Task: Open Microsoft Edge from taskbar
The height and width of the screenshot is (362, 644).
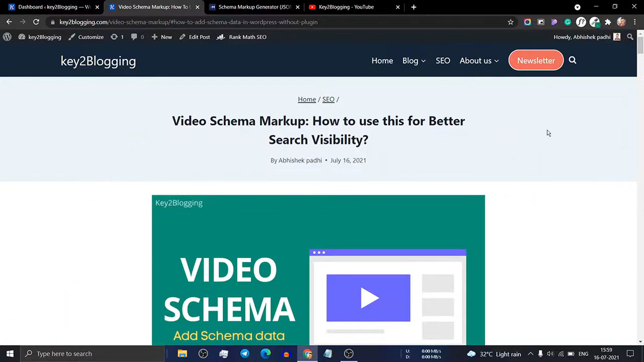Action: point(266,354)
